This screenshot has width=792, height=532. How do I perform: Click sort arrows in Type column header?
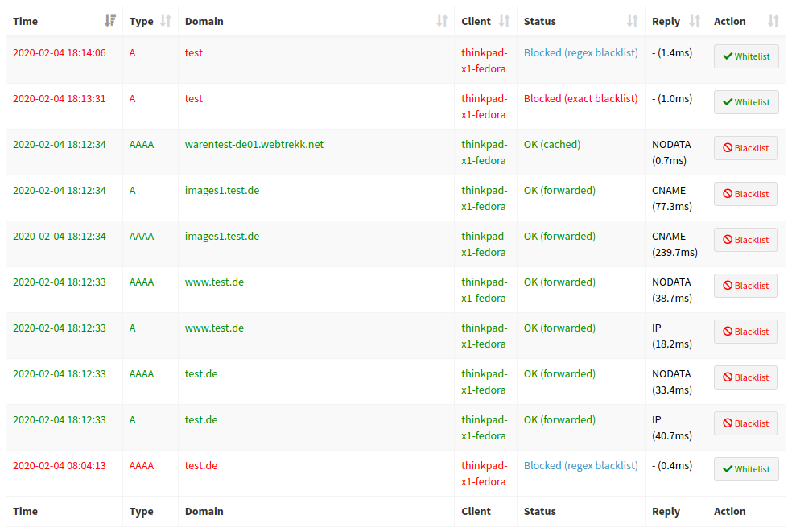click(x=166, y=21)
